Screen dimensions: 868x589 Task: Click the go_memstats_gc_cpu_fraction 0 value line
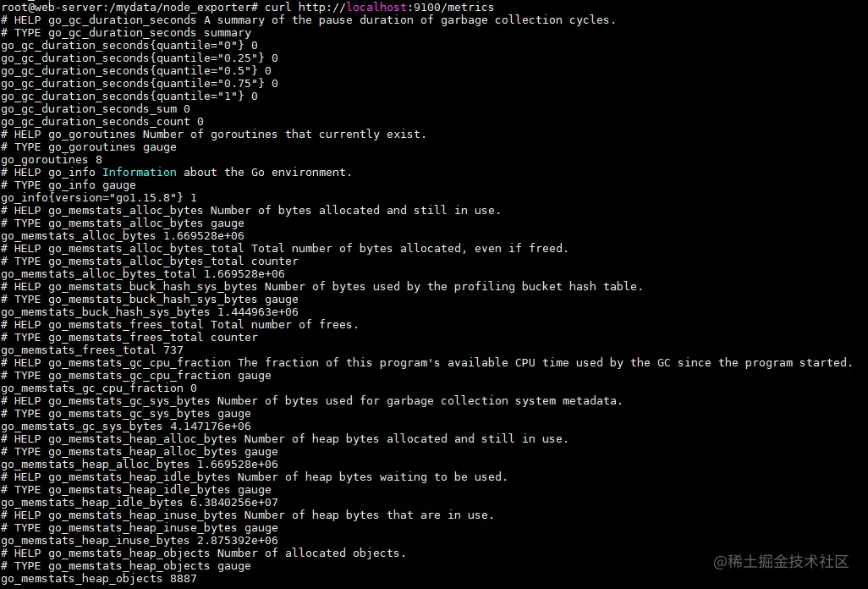pos(98,388)
